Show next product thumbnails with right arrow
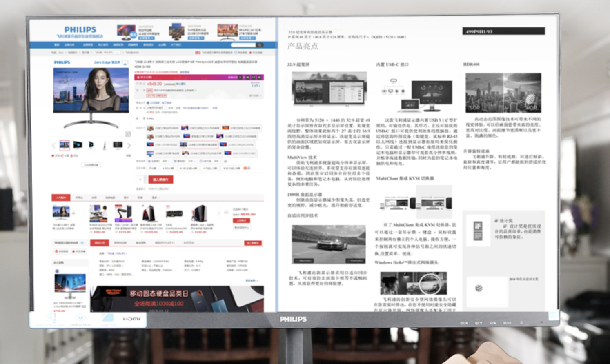Screen dimensions: 610x364 (x=129, y=145)
